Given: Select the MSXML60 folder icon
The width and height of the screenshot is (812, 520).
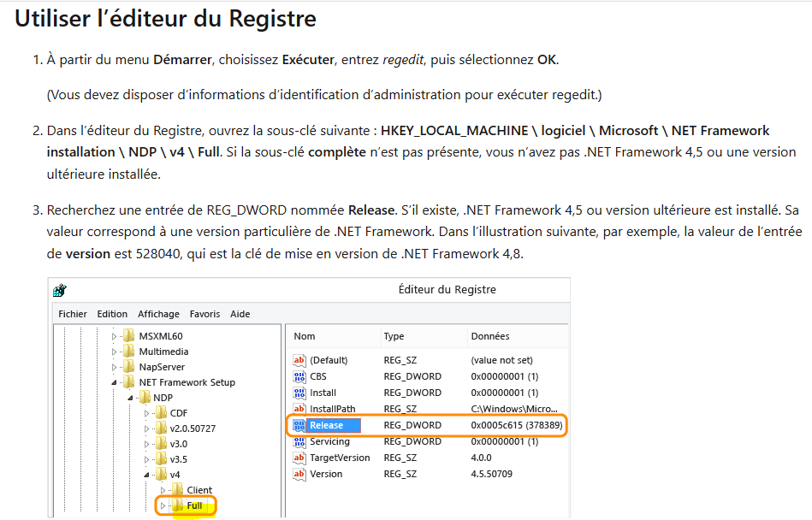Looking at the screenshot, I should click(x=129, y=336).
